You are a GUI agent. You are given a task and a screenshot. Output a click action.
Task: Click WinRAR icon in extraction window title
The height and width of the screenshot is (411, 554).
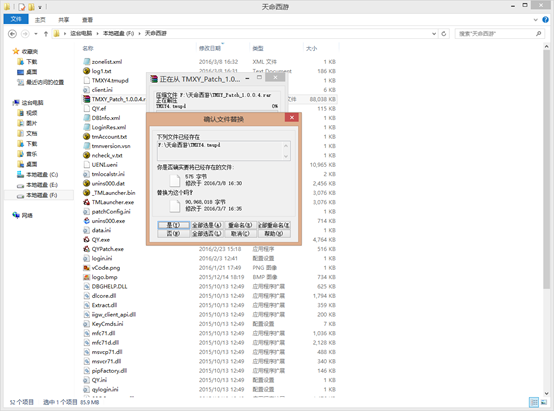(154, 79)
